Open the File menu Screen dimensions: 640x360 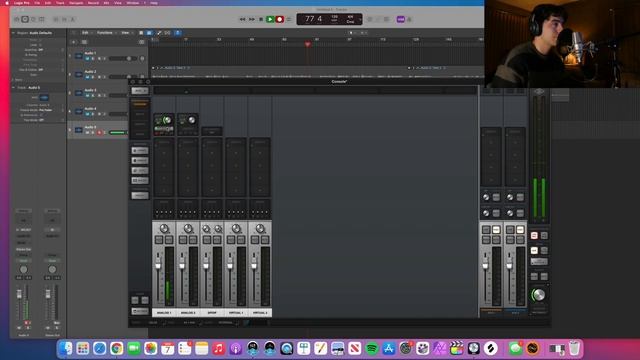coord(37,2)
